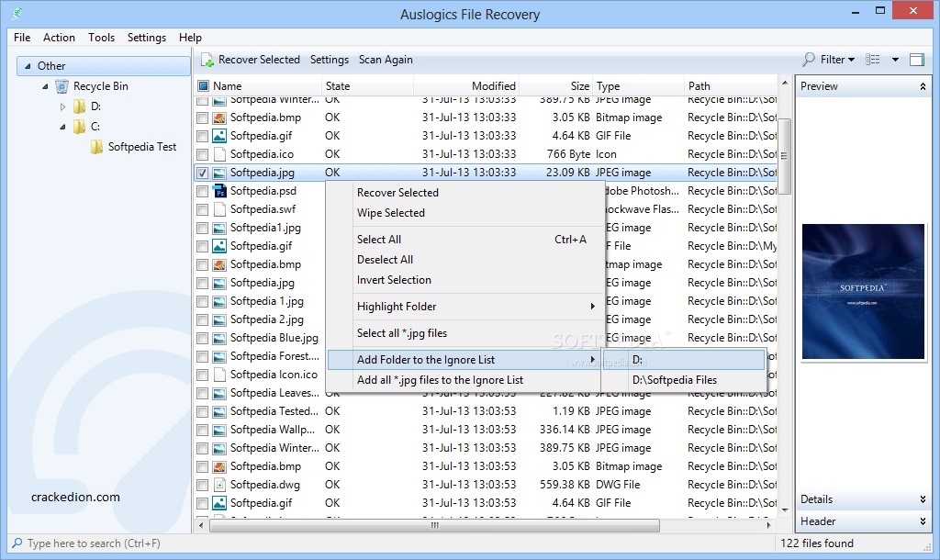
Task: Collapse the Recycle Bin tree node
Action: (45, 86)
